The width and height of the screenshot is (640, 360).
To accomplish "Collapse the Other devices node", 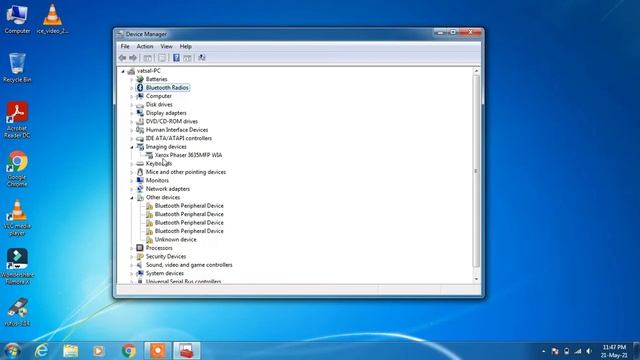I will 132,198.
